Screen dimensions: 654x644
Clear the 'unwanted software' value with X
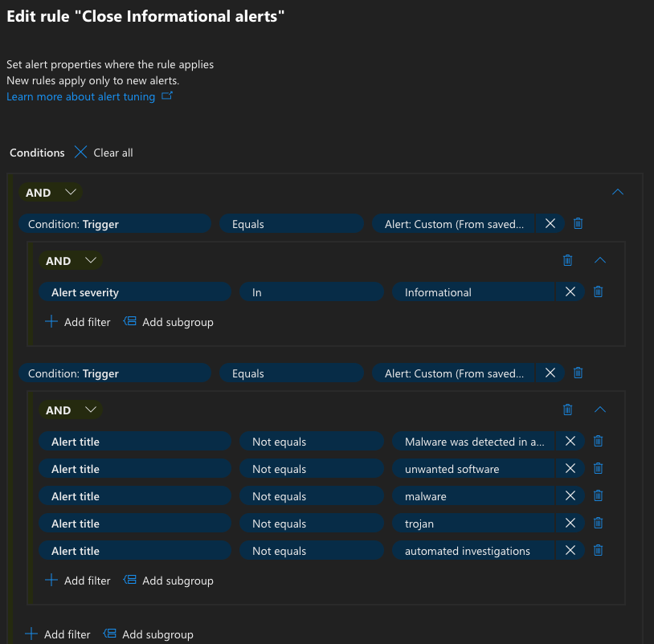tap(570, 469)
